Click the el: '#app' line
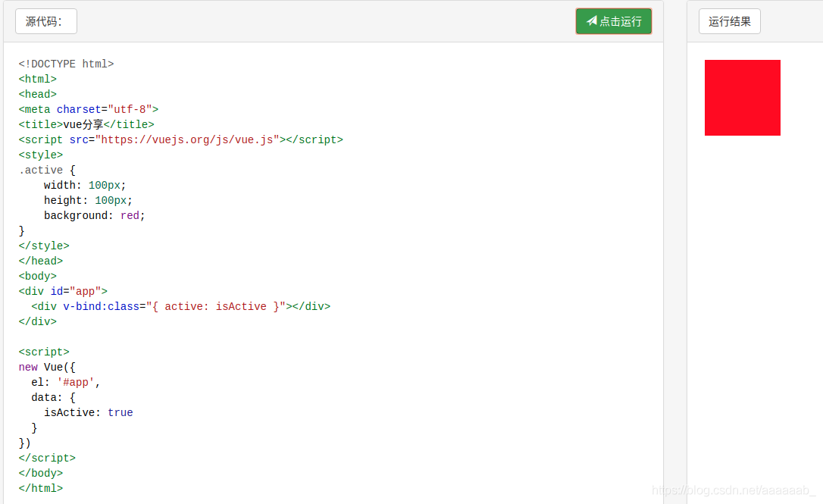The image size is (823, 504). [x=66, y=382]
